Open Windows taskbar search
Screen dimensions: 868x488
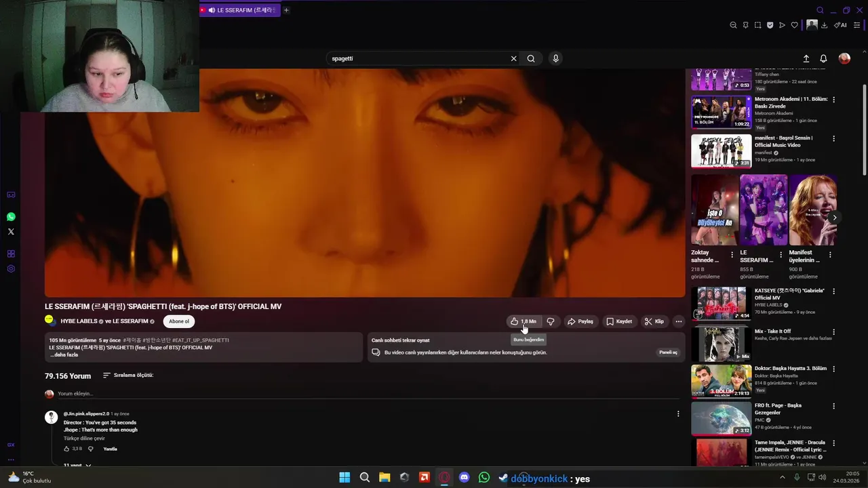click(365, 478)
